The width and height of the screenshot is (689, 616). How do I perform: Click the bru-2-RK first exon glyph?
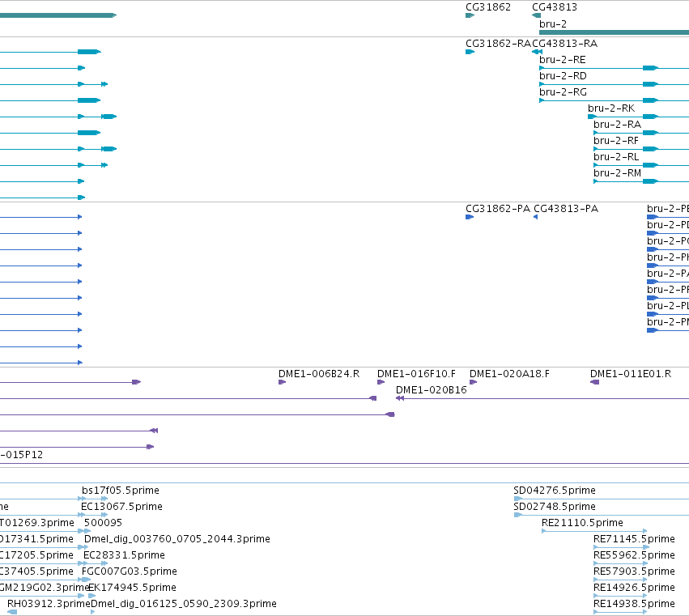[592, 117]
